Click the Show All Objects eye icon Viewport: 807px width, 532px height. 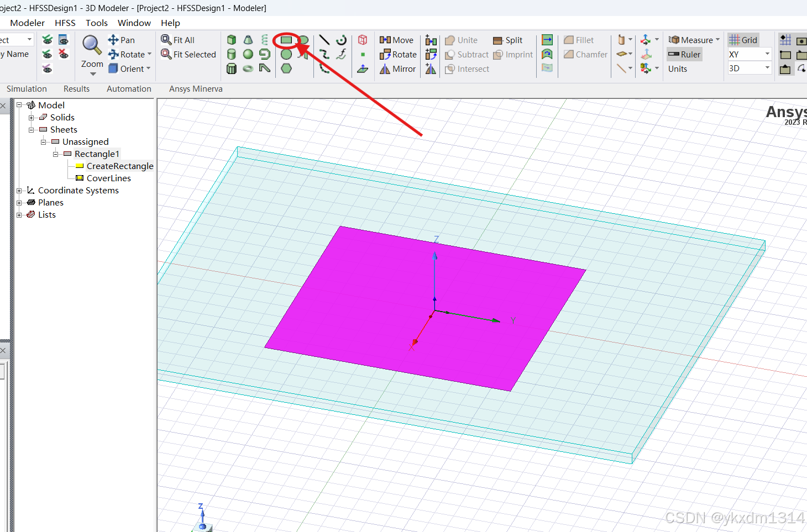pyautogui.click(x=48, y=40)
